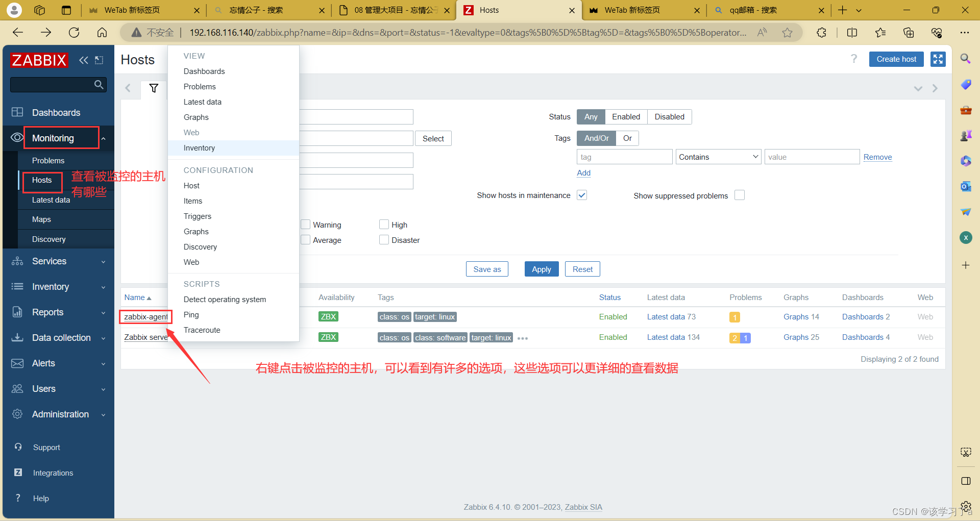Click the green ZBX badge for zabbix-agent
Viewport: 980px width, 521px height.
tap(328, 317)
